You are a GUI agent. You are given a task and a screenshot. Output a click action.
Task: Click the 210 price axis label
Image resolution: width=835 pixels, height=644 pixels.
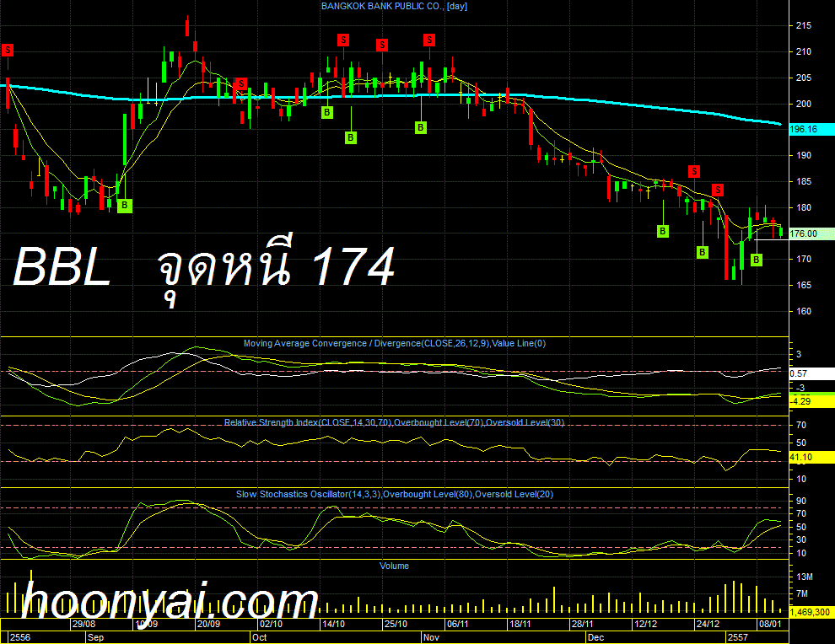(x=804, y=51)
